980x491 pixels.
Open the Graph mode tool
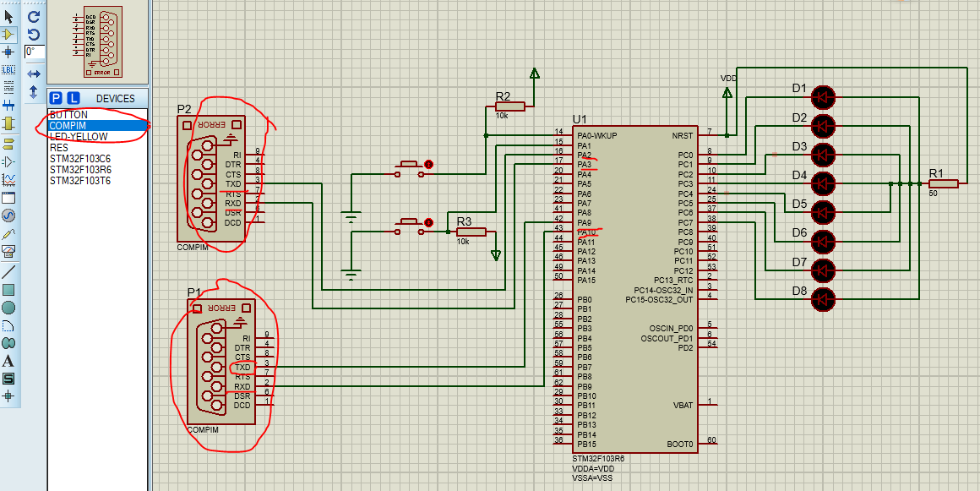(8, 180)
